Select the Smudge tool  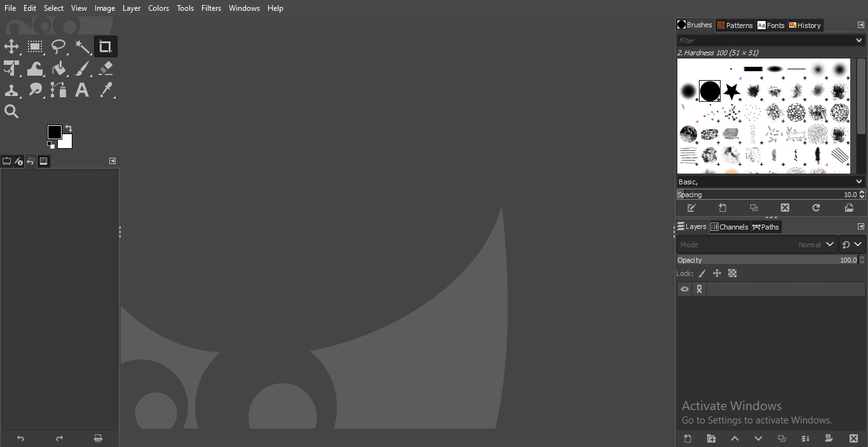coord(35,90)
